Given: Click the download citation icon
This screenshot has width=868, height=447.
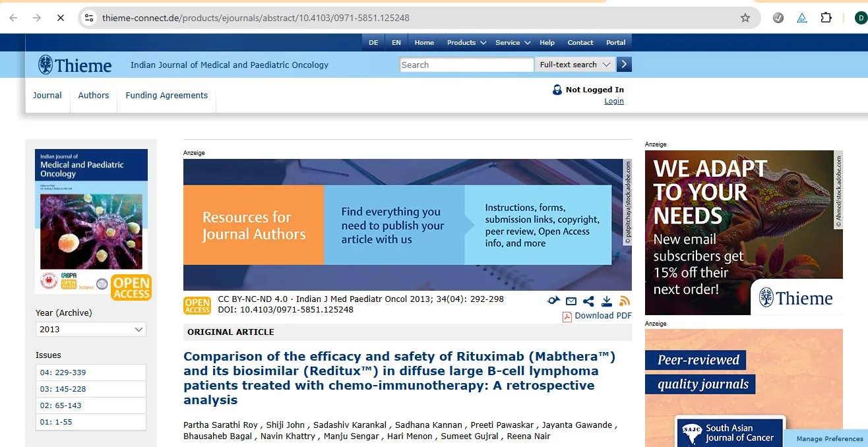Looking at the screenshot, I should point(607,301).
